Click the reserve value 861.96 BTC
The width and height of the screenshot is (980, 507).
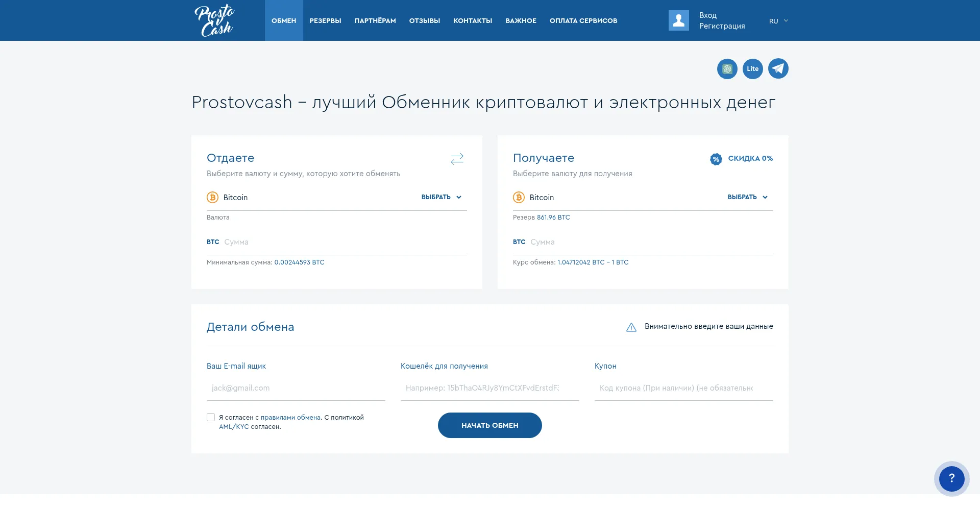(x=553, y=218)
